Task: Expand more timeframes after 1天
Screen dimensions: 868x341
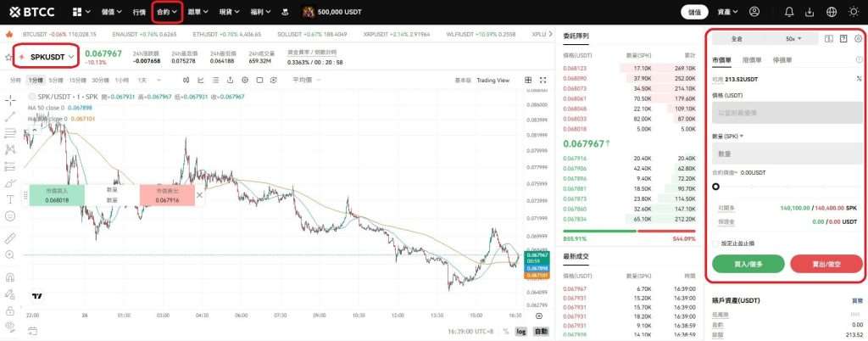Action: pyautogui.click(x=159, y=81)
